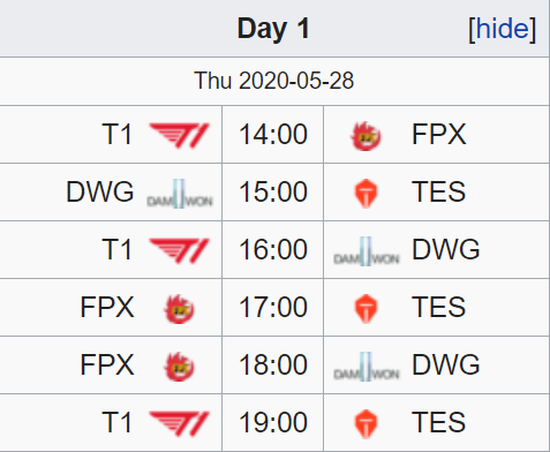Click the TES logo in the 15:00 match
550x452 pixels.
(366, 194)
